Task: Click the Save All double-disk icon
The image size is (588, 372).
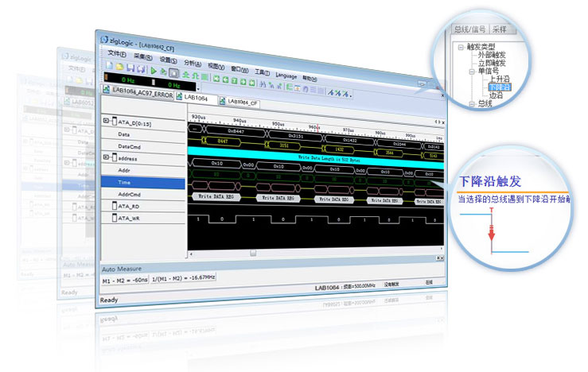Action: (x=141, y=69)
